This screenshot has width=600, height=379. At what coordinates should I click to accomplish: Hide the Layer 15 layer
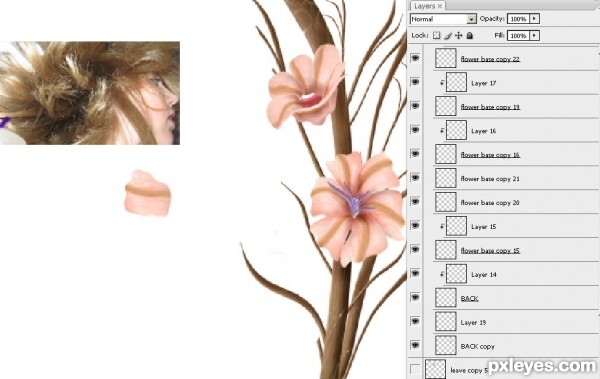coord(415,225)
